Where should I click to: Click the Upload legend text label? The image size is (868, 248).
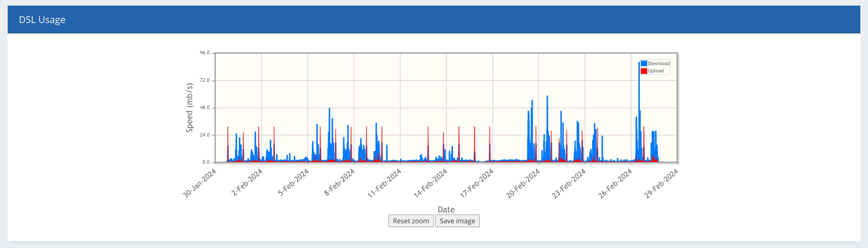point(656,71)
